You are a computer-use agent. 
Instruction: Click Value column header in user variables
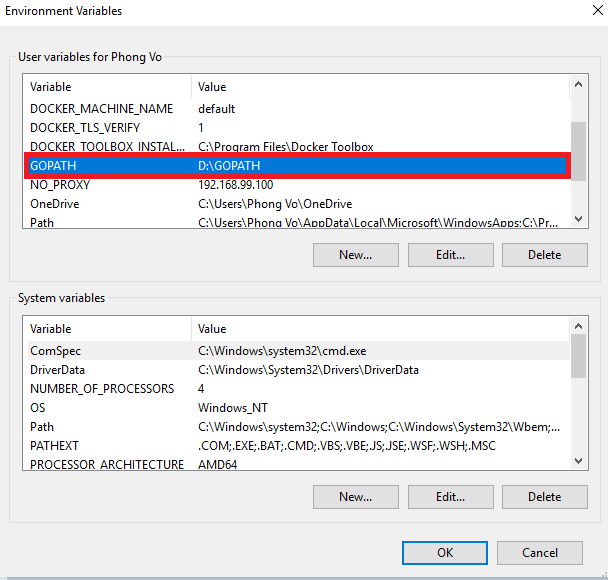click(x=381, y=87)
